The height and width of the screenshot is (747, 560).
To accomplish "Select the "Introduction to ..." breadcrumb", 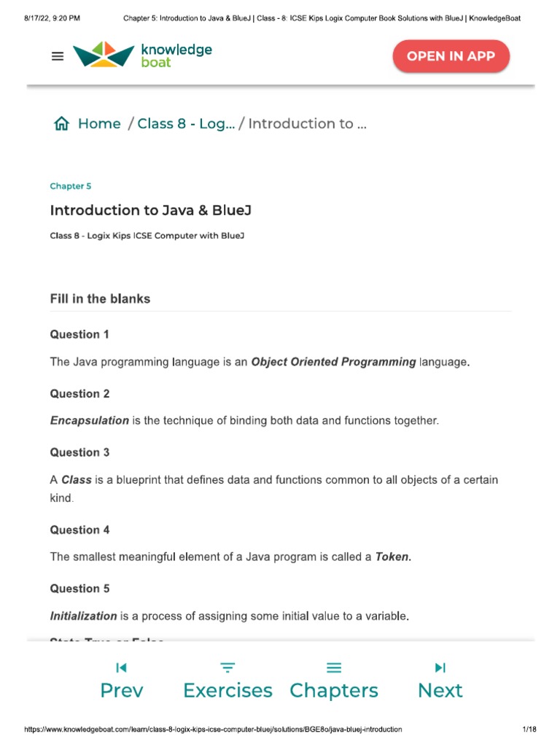I will [307, 124].
